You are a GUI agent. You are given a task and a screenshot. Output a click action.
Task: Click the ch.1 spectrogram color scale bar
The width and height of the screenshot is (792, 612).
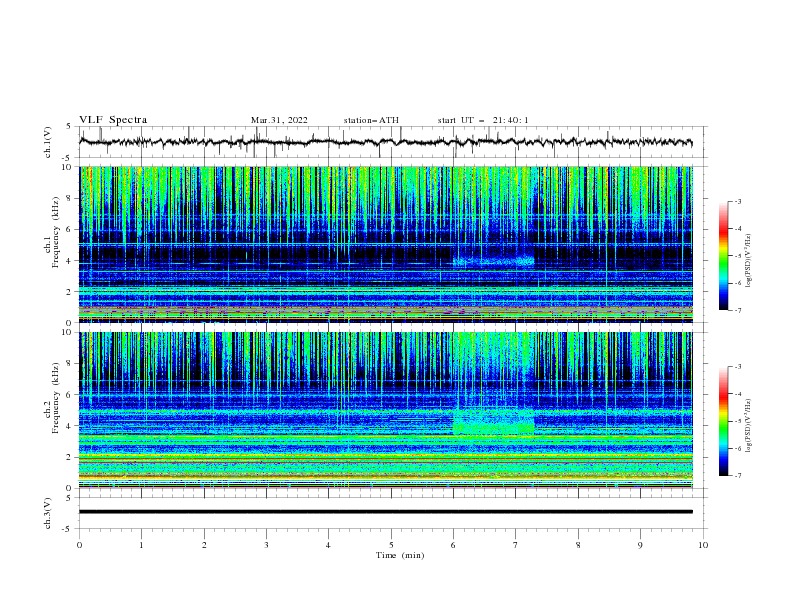[x=723, y=256]
